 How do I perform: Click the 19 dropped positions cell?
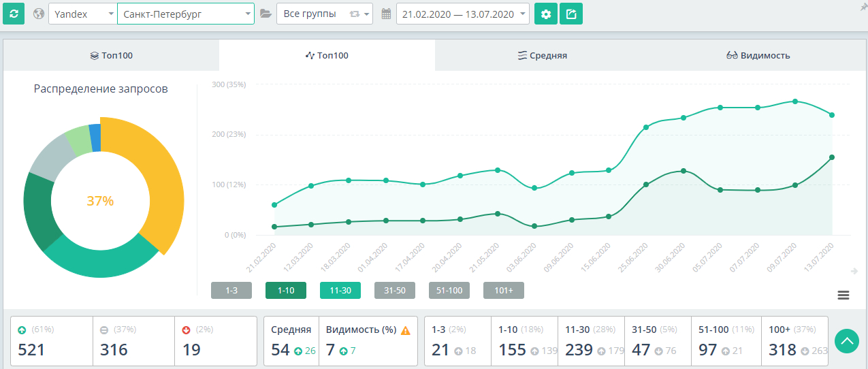(215, 341)
